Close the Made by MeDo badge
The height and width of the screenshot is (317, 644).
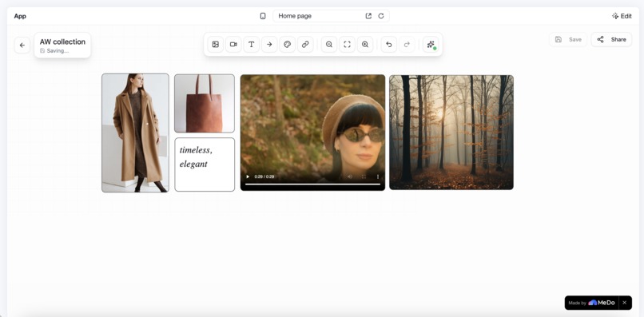(x=625, y=303)
